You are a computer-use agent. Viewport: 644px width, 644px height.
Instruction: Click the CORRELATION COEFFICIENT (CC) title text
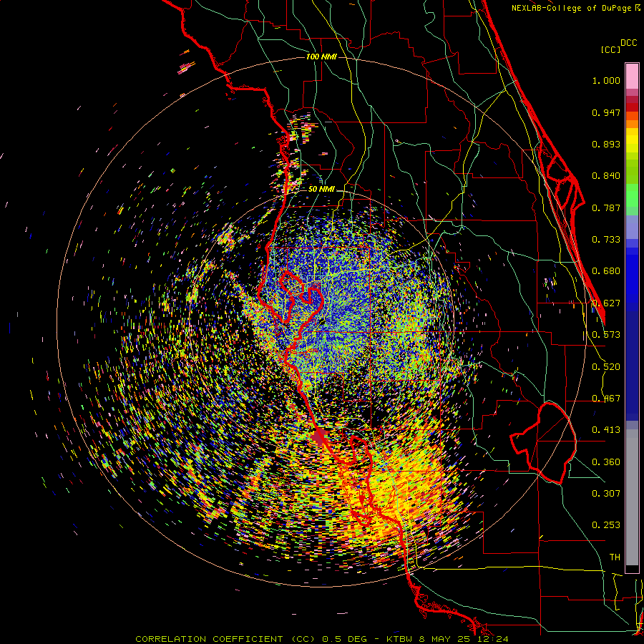(x=227, y=639)
